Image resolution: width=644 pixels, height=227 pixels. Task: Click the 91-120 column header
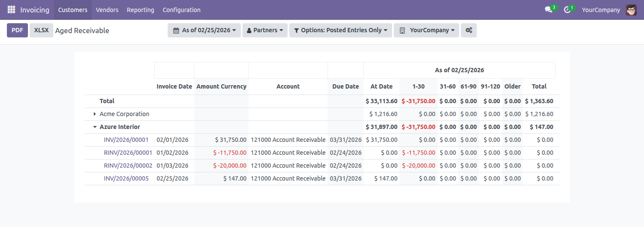[490, 86]
